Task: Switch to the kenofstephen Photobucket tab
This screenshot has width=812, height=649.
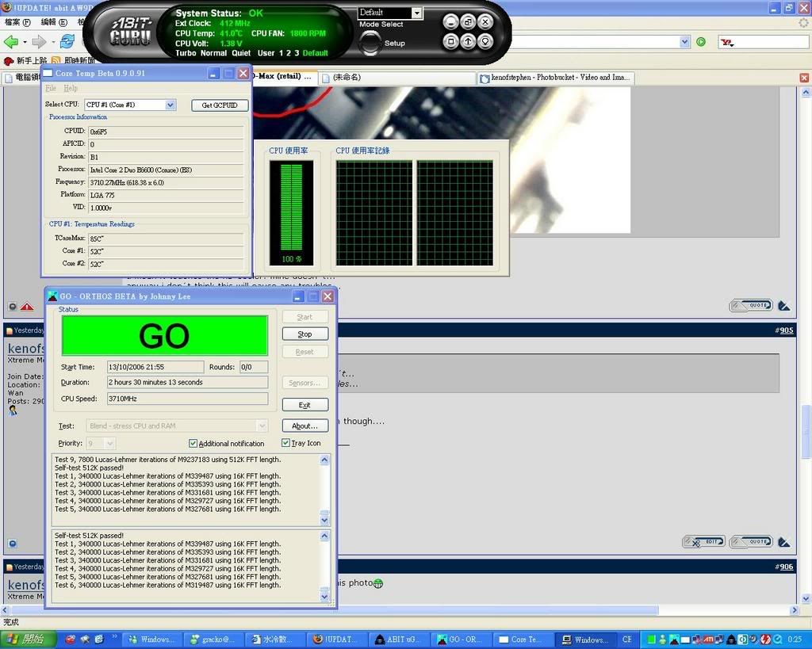Action: (x=554, y=78)
